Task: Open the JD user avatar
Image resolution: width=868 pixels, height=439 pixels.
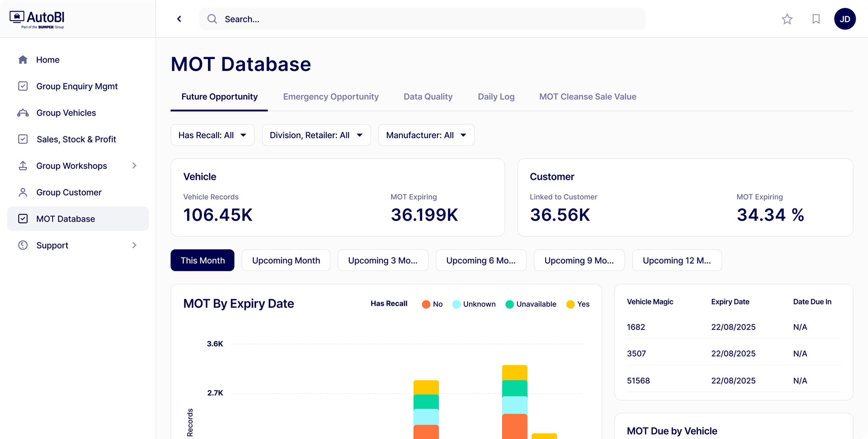Action: (845, 19)
